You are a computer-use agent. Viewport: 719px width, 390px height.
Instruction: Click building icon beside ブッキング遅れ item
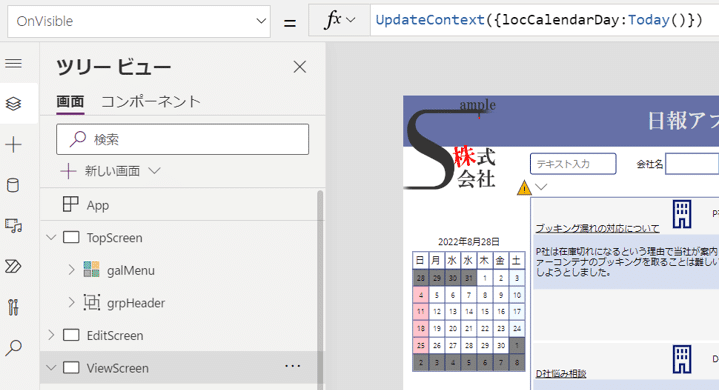pos(682,214)
